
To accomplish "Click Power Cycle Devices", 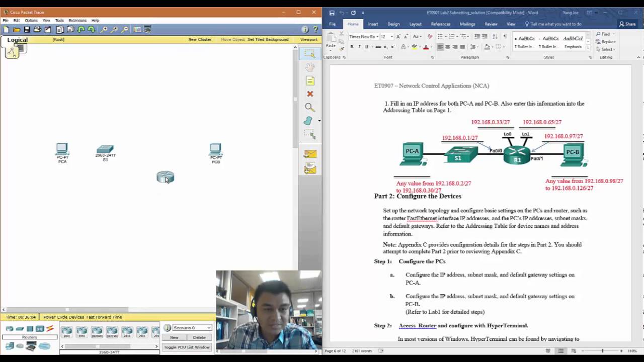I will click(x=64, y=317).
